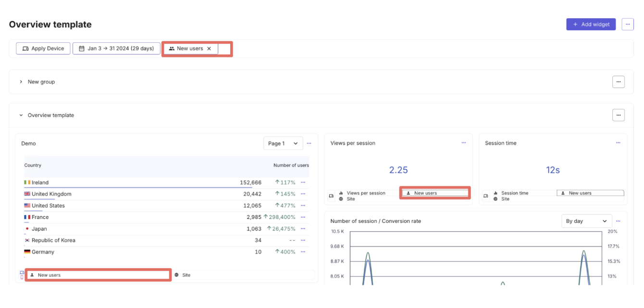Image resolution: width=644 pixels, height=308 pixels.
Task: Click the 152,666 users value for Ireland
Action: pos(251,182)
